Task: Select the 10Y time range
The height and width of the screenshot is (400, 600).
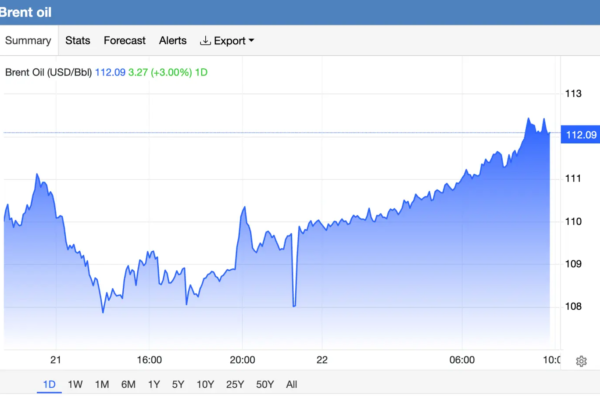Action: tap(205, 384)
